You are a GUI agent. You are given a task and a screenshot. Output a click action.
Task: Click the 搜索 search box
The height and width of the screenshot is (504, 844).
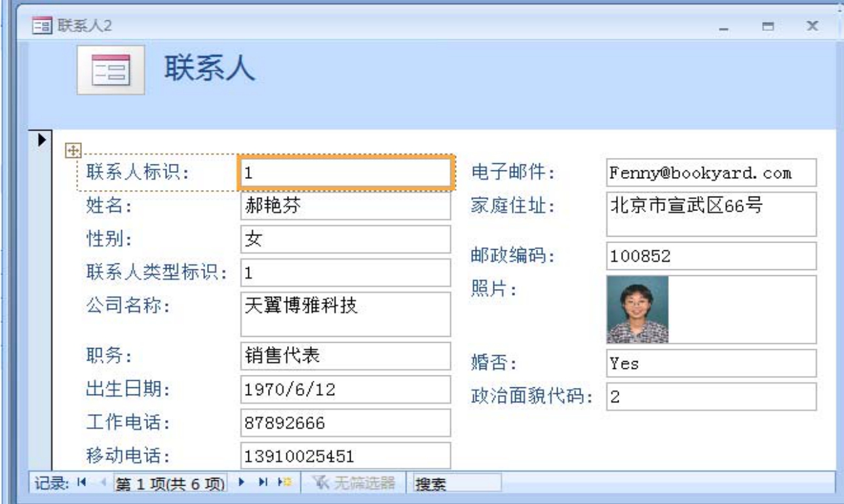[x=459, y=484]
